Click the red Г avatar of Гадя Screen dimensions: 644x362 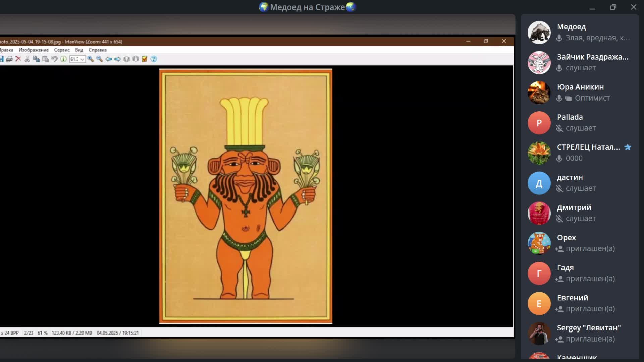[539, 274]
